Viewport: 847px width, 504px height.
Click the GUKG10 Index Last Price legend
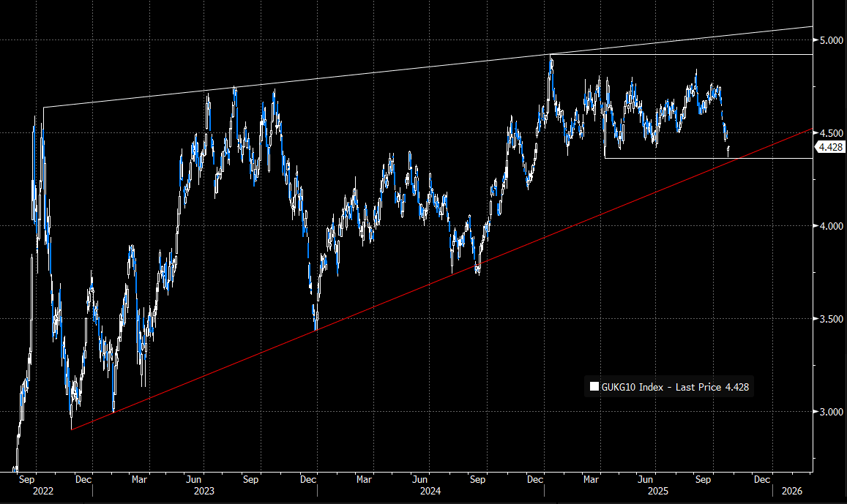668,387
